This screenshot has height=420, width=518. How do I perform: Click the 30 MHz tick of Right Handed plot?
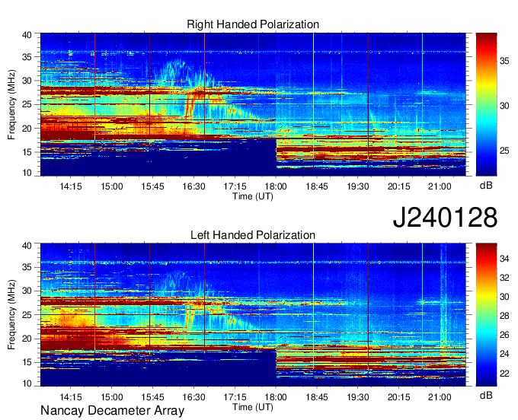click(27, 81)
